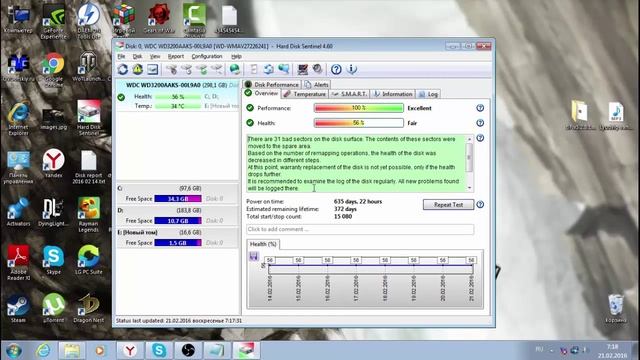
Task: Click the blue info 'i' icon in the toolbar
Action: [x=351, y=69]
